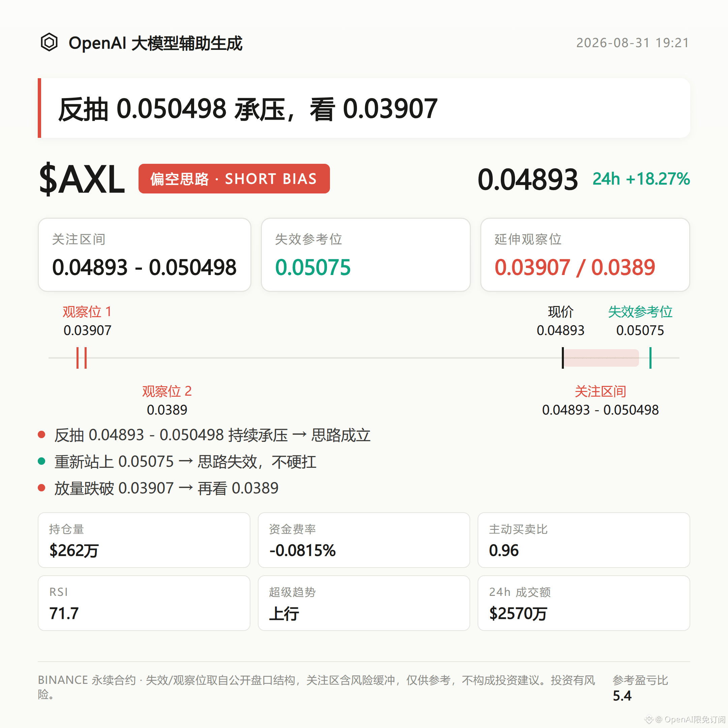The image size is (728, 728).
Task: Select the $AXL ticker symbol
Action: coord(82,179)
